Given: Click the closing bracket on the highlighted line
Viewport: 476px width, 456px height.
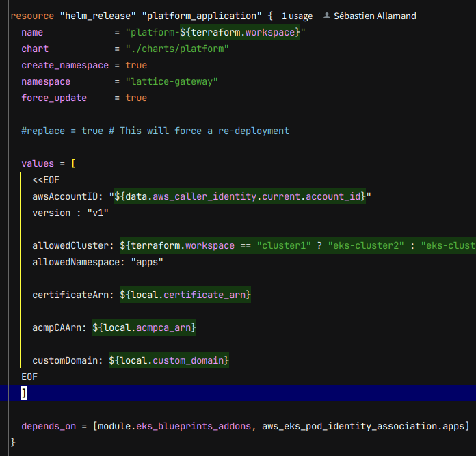Looking at the screenshot, I should click(x=24, y=393).
